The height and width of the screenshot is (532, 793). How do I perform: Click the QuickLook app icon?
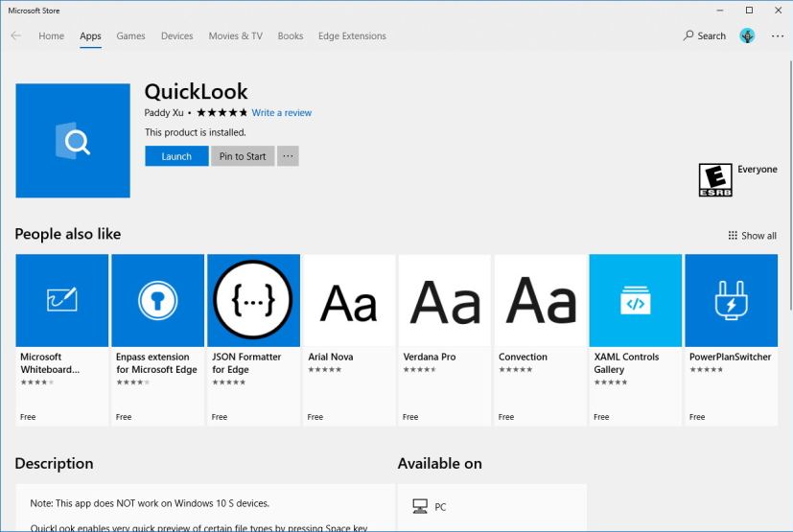tap(73, 141)
